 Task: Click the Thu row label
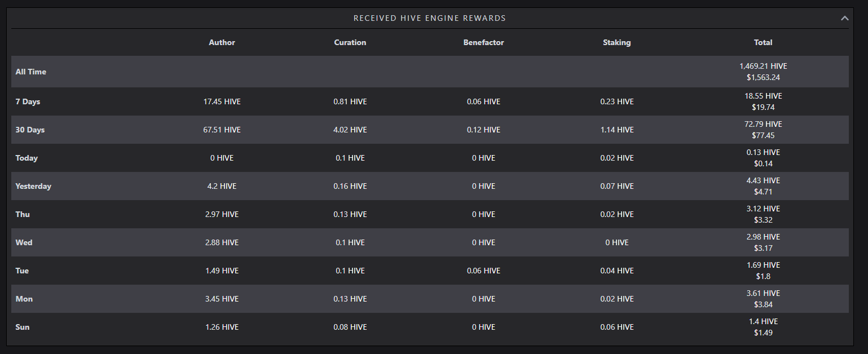coord(23,214)
